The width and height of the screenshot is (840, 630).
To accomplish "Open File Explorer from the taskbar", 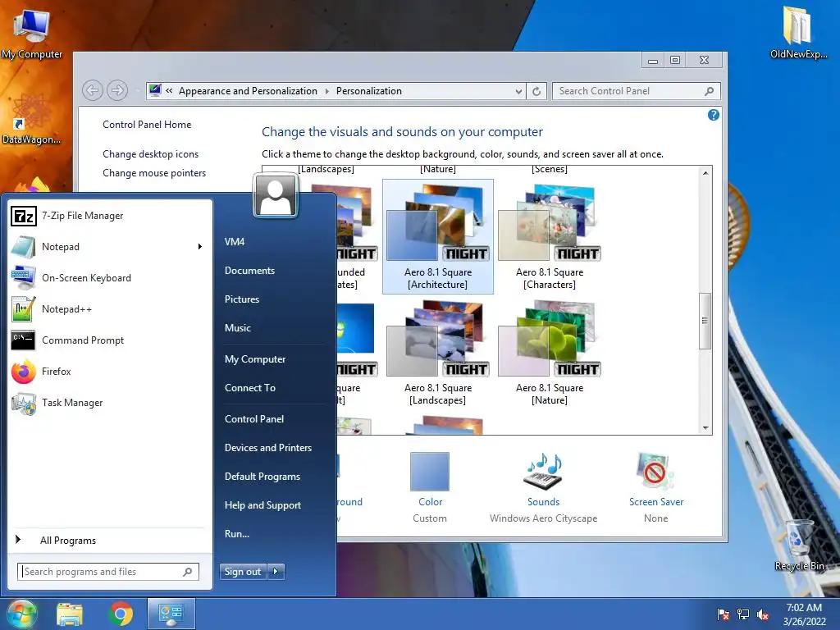I will 70,614.
